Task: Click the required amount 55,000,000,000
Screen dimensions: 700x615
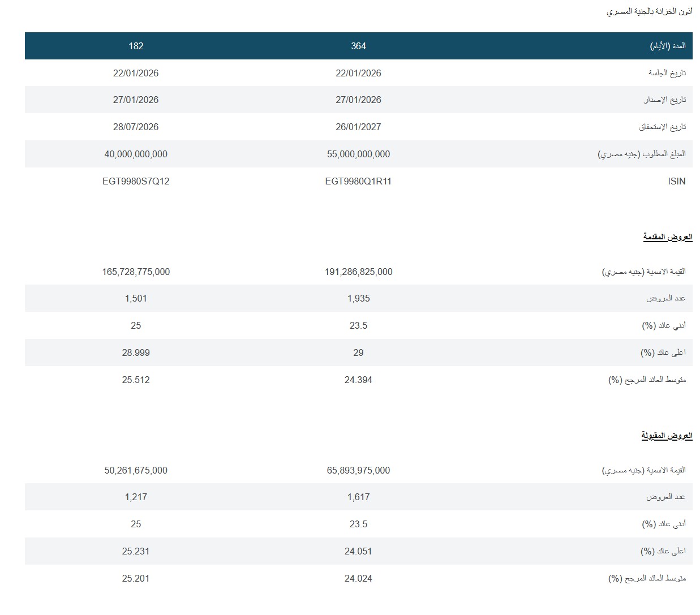Action: 358,154
